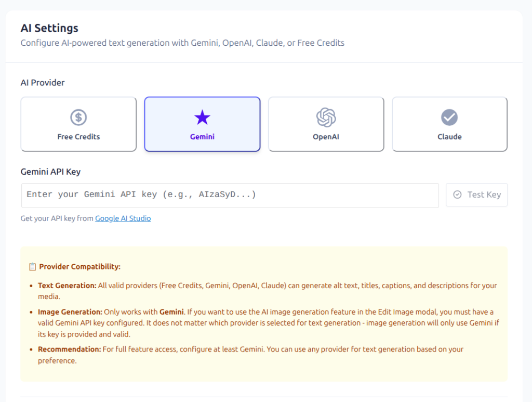532x402 pixels.
Task: Select the OpenAI provider card
Action: (x=326, y=124)
